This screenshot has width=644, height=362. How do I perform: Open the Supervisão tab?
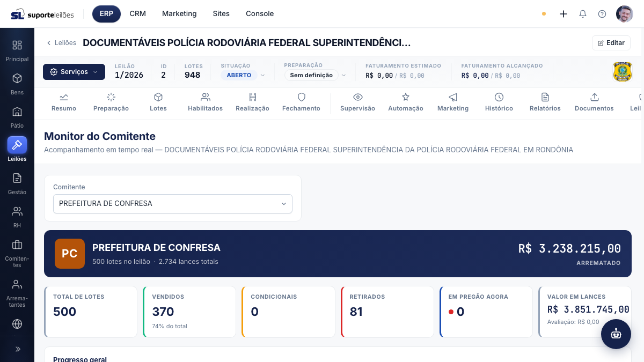click(357, 102)
